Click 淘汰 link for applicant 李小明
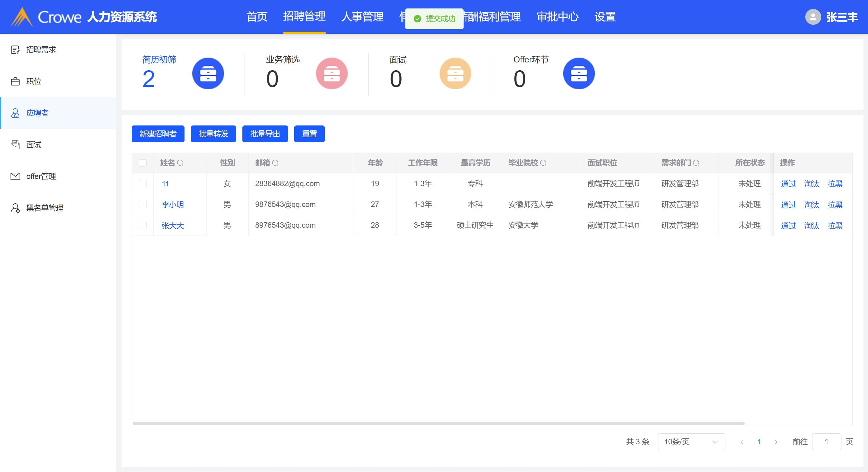The width and height of the screenshot is (868, 472). pos(811,205)
